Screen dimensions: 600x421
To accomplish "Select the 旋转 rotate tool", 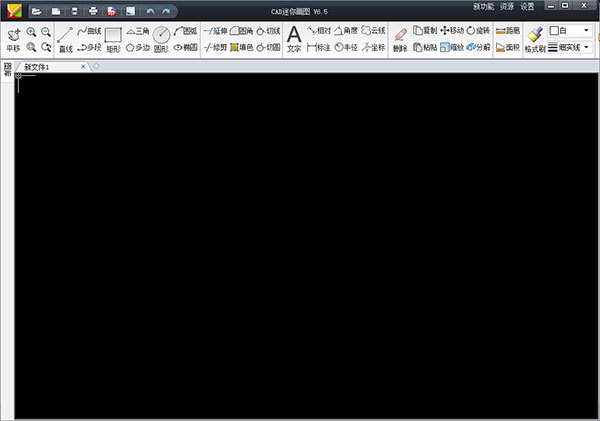I will tap(478, 31).
